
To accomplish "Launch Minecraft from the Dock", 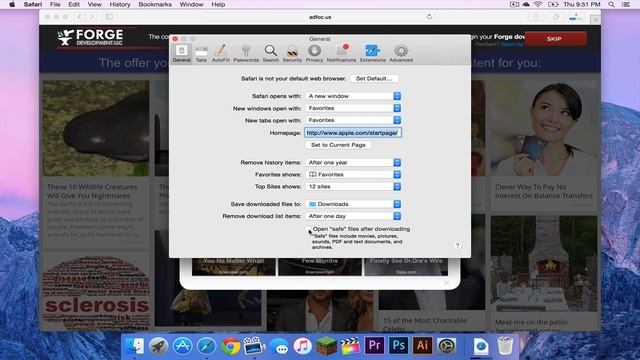I will tap(327, 346).
